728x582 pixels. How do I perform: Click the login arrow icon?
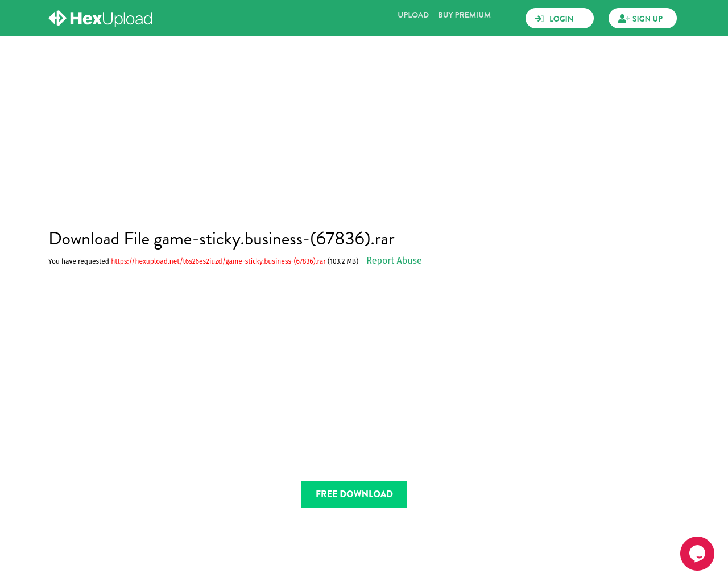540,19
